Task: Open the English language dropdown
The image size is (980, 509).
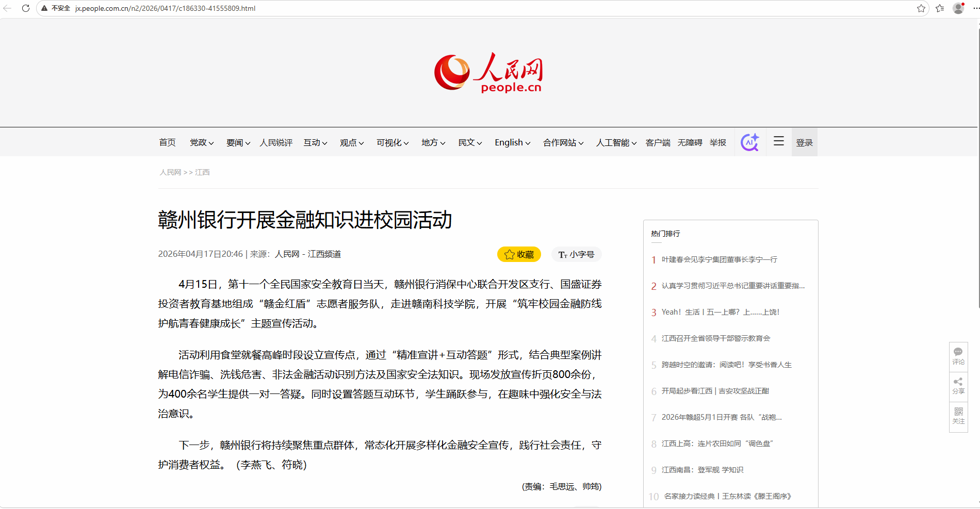Action: coord(512,143)
